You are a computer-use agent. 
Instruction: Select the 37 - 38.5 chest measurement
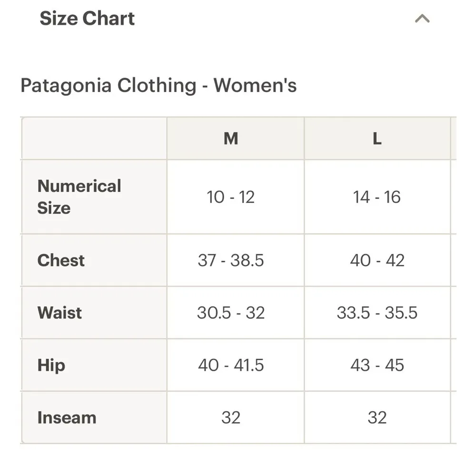(231, 260)
